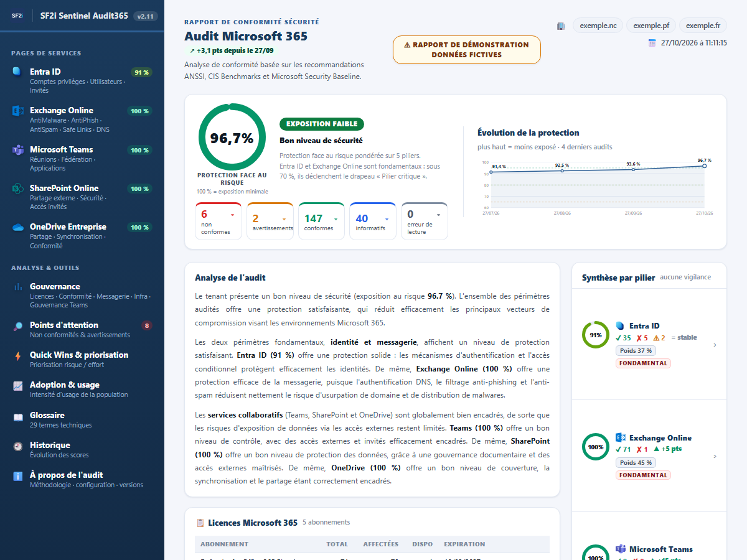This screenshot has width=747, height=560.
Task: Click the Teams icon in Synthèse panel
Action: (620, 549)
